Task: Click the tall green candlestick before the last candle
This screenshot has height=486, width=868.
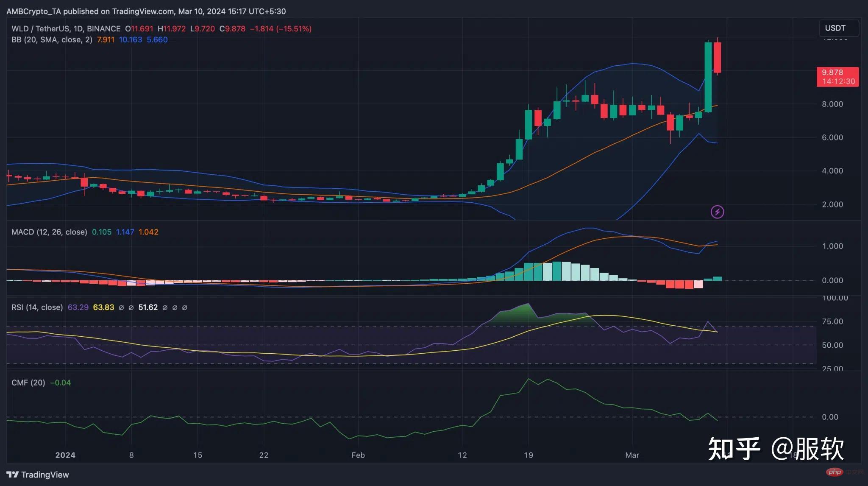Action: pos(708,77)
